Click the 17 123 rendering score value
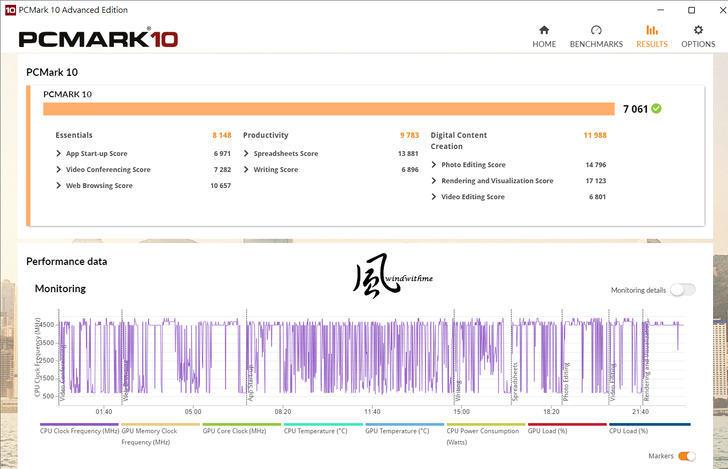The height and width of the screenshot is (469, 728). click(596, 181)
